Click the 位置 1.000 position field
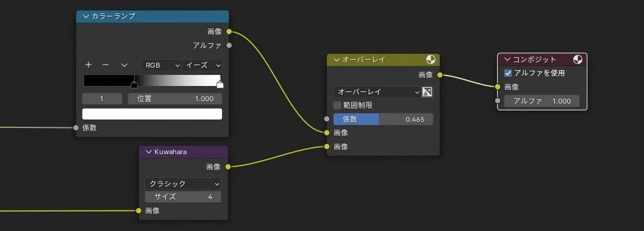This screenshot has height=231, width=644. 175,99
